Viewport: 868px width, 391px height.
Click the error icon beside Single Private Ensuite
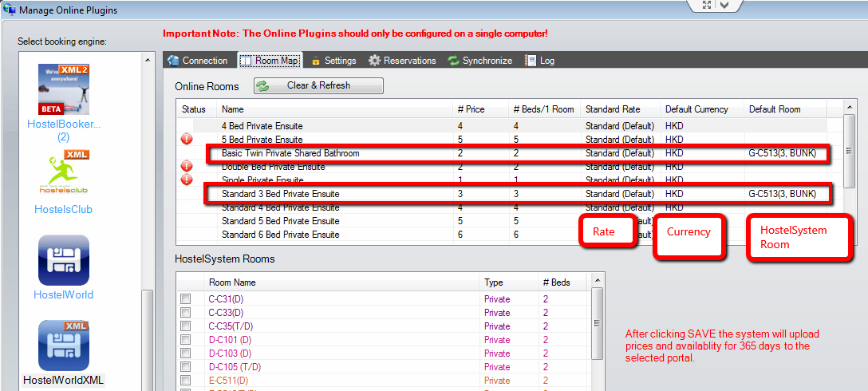(187, 180)
